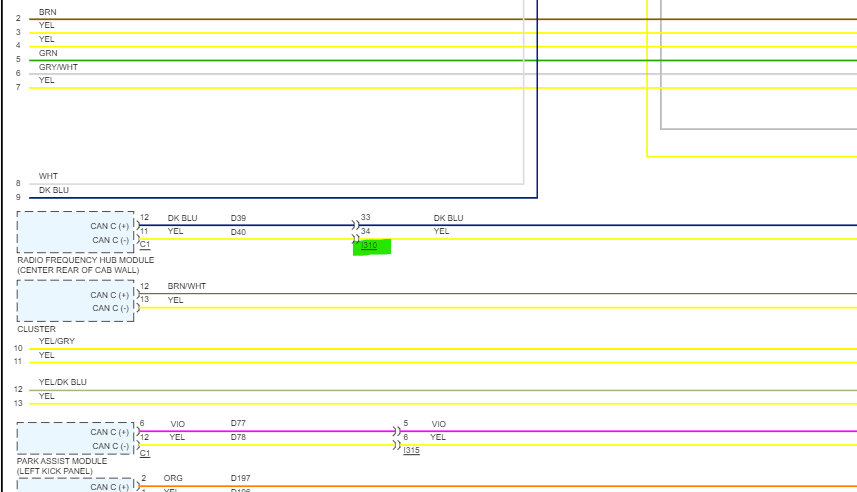Image resolution: width=857 pixels, height=492 pixels.
Task: Select the BRN wire color label
Action: (48, 12)
